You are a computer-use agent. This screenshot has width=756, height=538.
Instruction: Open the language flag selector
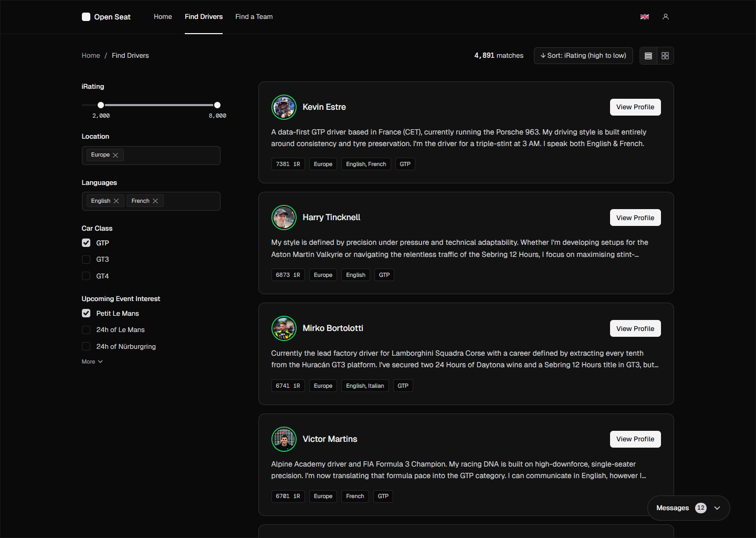(645, 17)
